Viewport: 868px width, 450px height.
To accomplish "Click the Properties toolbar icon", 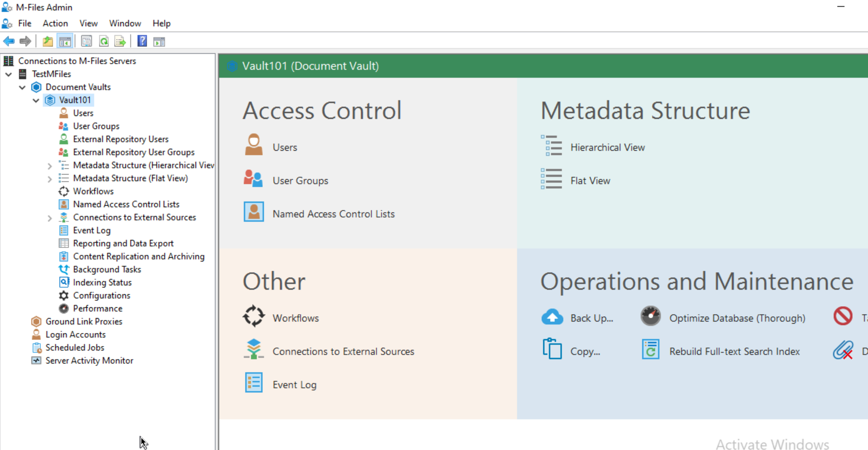I will point(86,41).
